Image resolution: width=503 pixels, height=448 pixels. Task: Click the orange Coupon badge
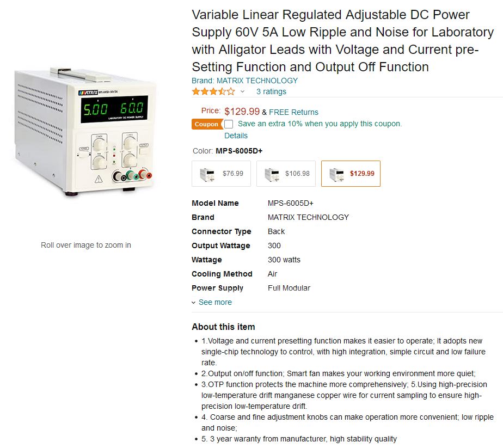pos(207,124)
